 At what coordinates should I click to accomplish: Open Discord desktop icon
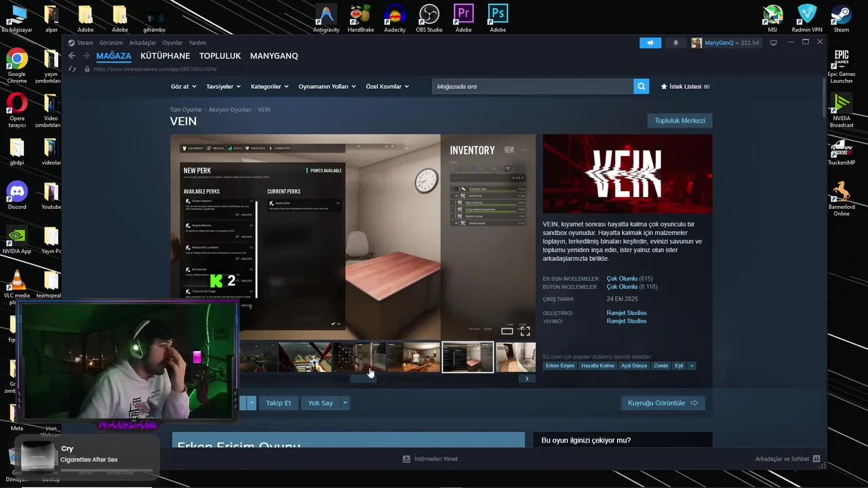click(17, 195)
